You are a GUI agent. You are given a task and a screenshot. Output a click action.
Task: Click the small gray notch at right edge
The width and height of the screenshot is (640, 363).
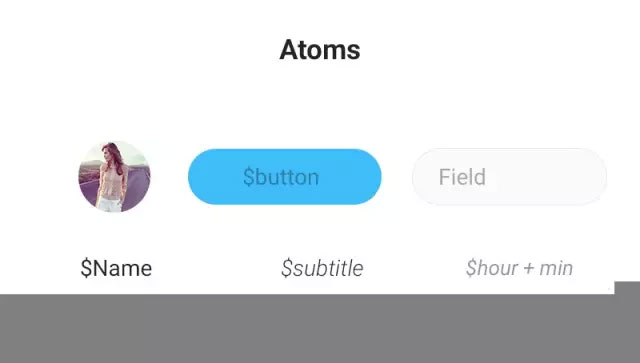point(627,287)
